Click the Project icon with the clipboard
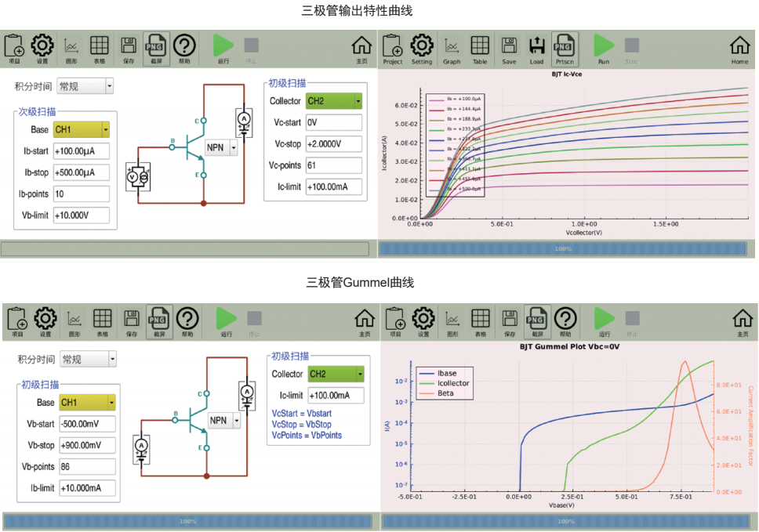The image size is (759, 532). pyautogui.click(x=393, y=49)
